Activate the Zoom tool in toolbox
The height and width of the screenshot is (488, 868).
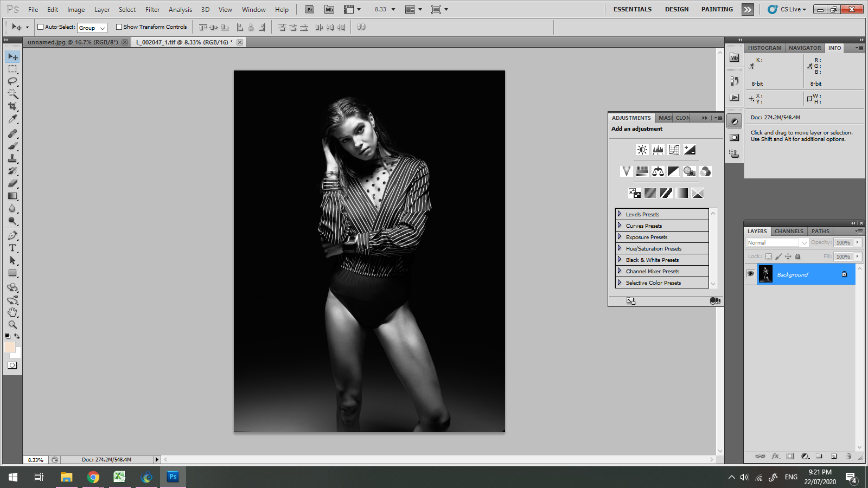(x=12, y=325)
